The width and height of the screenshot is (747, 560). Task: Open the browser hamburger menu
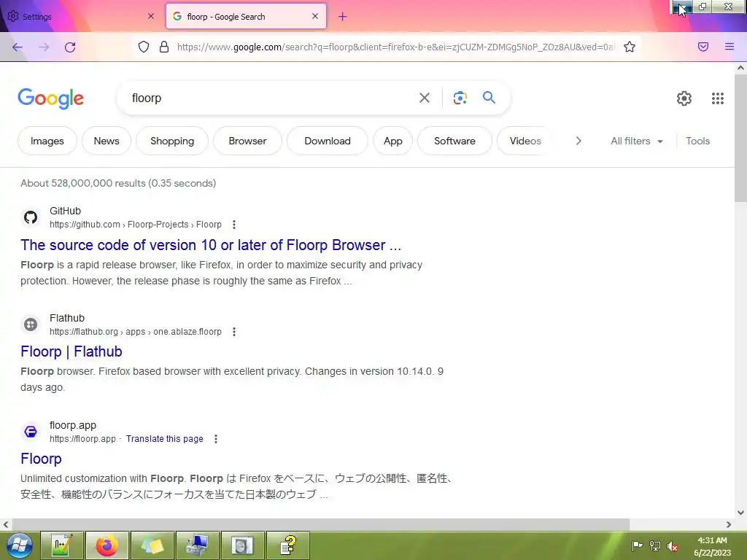pyautogui.click(x=729, y=47)
